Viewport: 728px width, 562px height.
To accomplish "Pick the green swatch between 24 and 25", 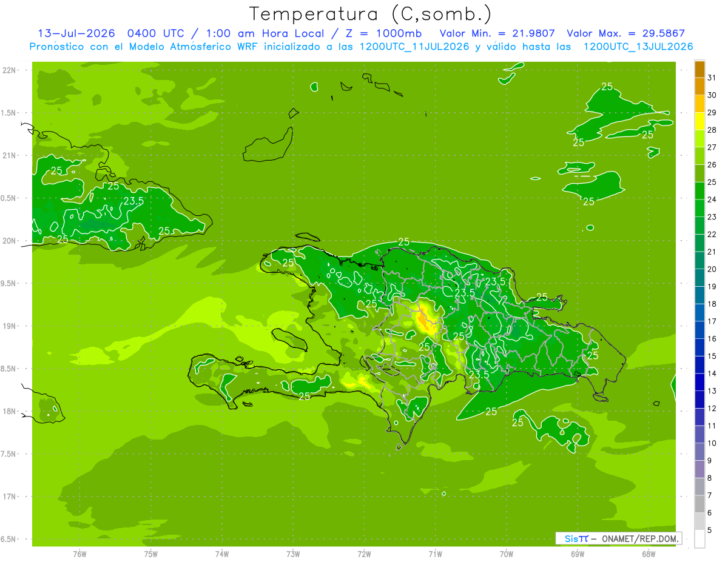I will coord(699,190).
